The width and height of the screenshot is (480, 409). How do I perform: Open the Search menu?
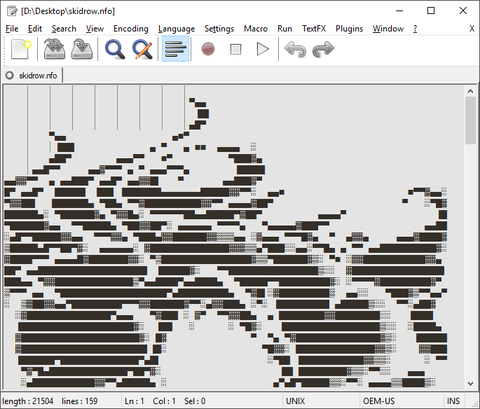(64, 29)
